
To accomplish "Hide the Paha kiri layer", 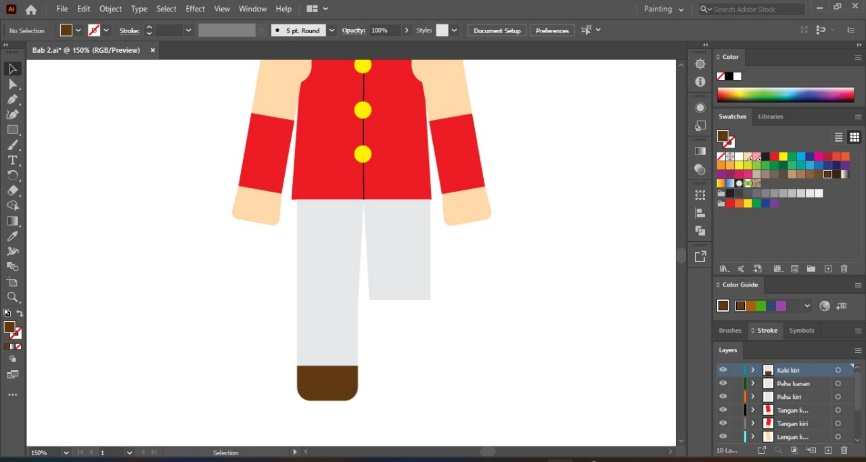I will (x=723, y=396).
